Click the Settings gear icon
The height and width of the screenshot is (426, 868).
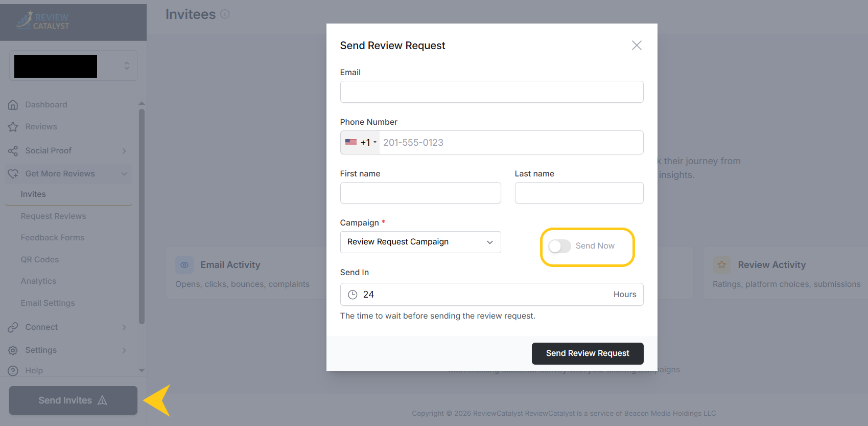click(13, 350)
